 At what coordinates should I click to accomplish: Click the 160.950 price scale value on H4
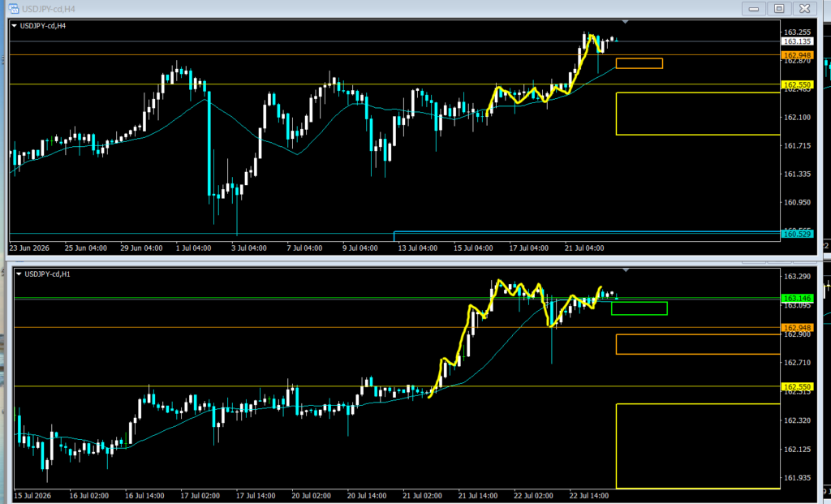pyautogui.click(x=797, y=202)
